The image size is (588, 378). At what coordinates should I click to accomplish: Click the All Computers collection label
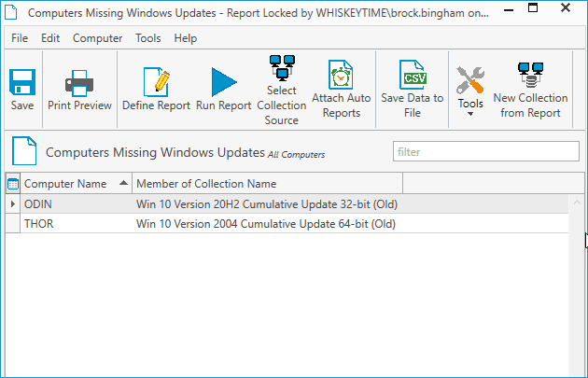click(296, 155)
